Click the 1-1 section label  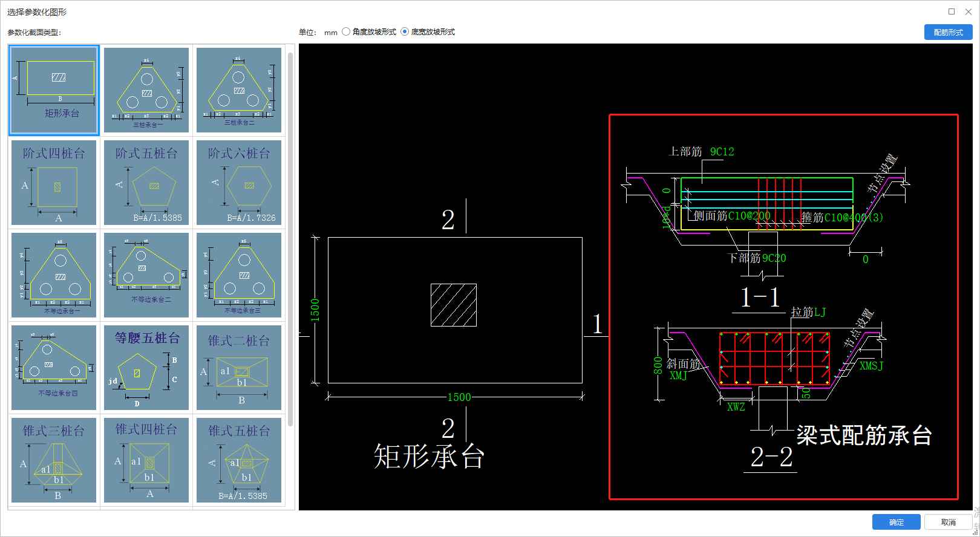click(x=760, y=298)
